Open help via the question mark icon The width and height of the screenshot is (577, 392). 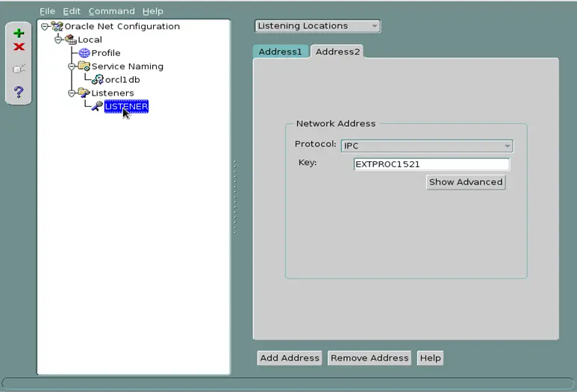tap(19, 92)
